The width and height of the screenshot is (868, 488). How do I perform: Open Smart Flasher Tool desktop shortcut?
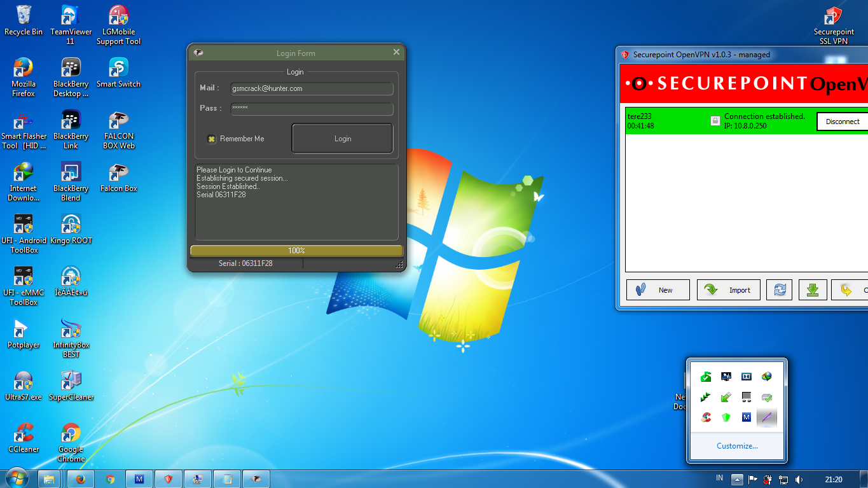pos(24,129)
